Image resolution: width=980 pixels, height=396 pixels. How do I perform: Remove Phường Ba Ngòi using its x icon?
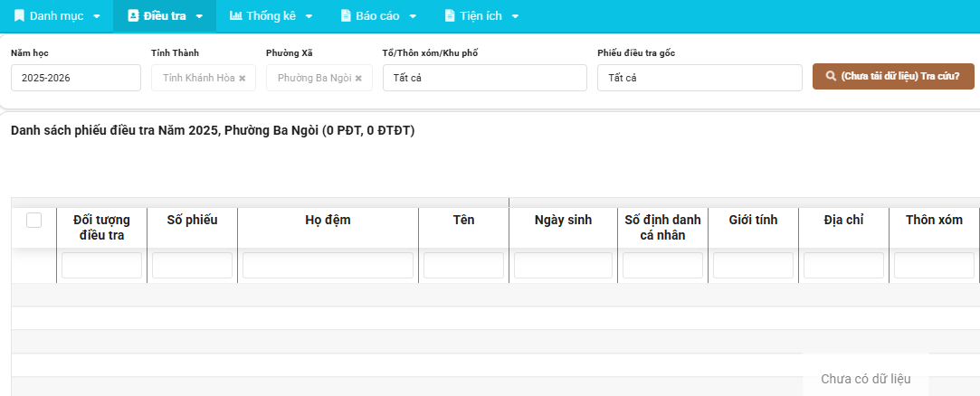tap(358, 78)
